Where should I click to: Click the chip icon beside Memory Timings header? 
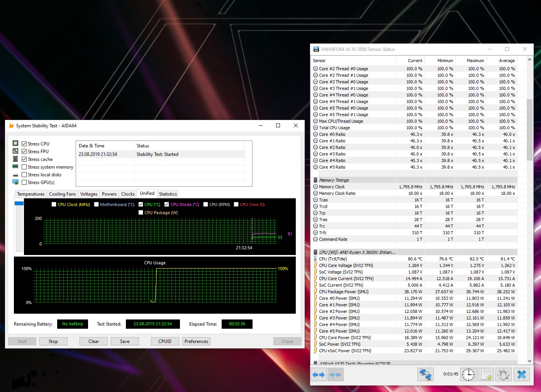click(x=315, y=180)
